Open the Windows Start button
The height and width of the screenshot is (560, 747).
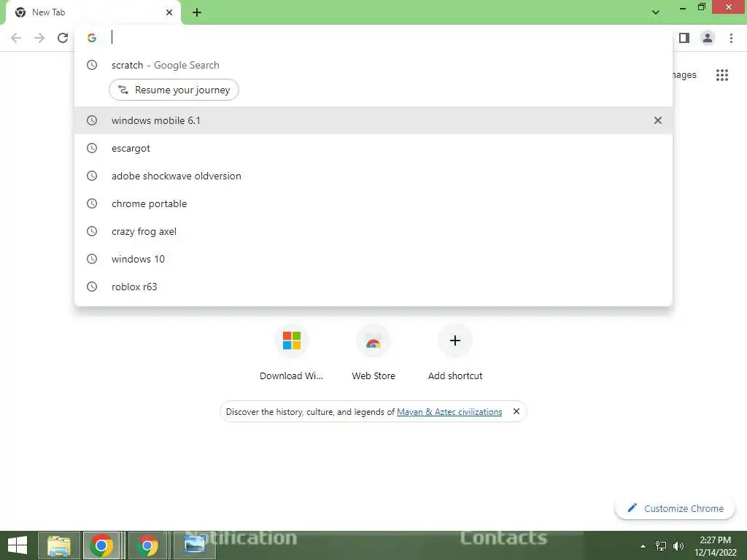pyautogui.click(x=18, y=545)
